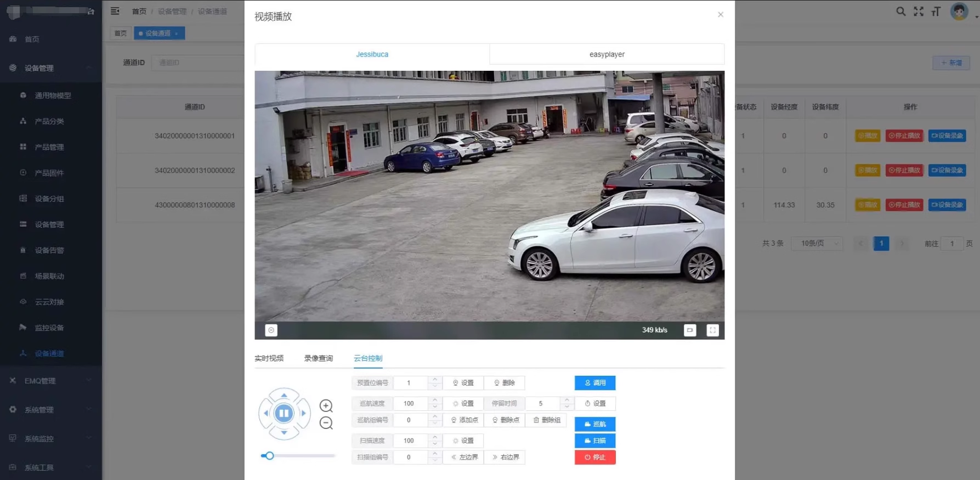
Task: Tilt camera down with PTZ down arrow
Action: click(x=284, y=432)
